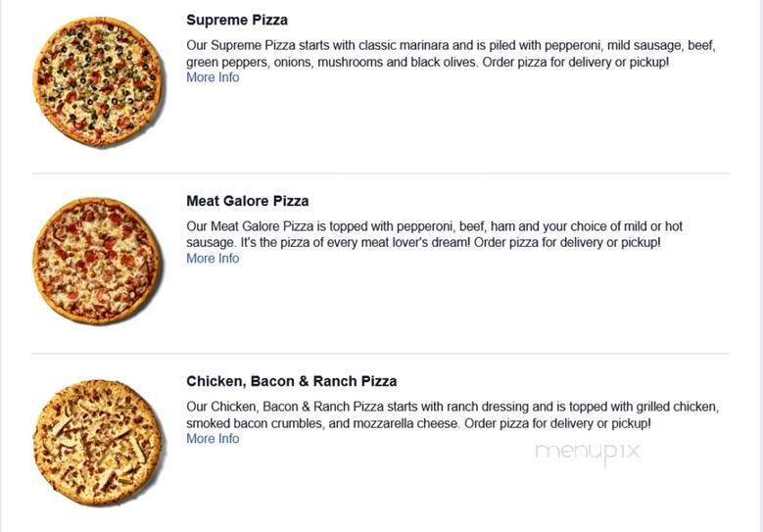Image resolution: width=763 pixels, height=532 pixels.
Task: Click the divider line above Chicken, Bacon & Ranch
Action: [x=380, y=354]
